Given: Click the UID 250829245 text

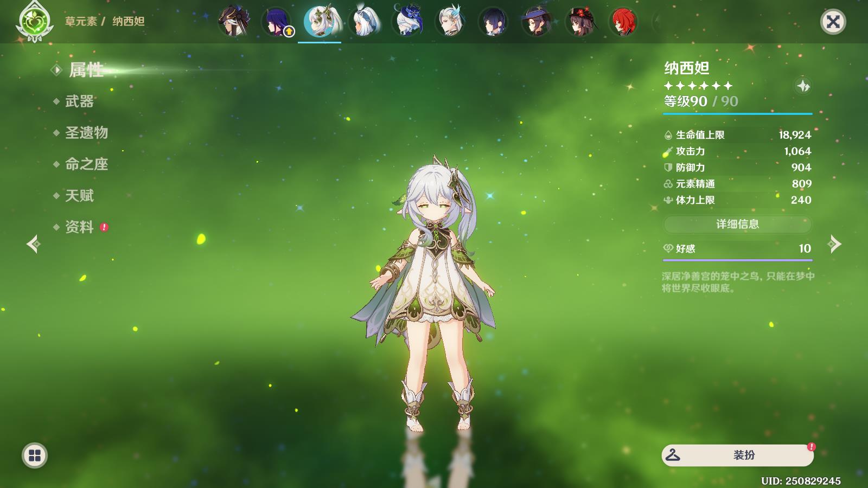Looking at the screenshot, I should [x=801, y=481].
